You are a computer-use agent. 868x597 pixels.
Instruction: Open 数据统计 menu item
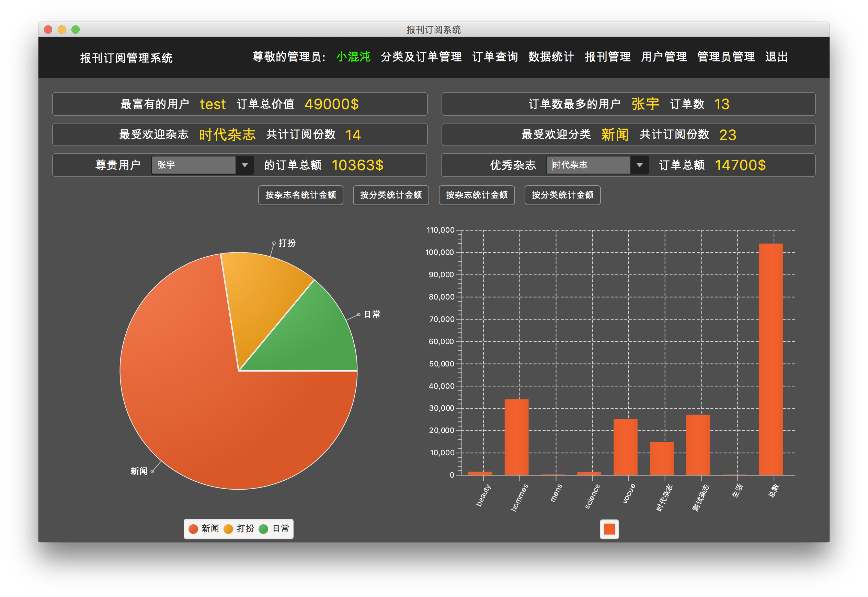pos(551,57)
